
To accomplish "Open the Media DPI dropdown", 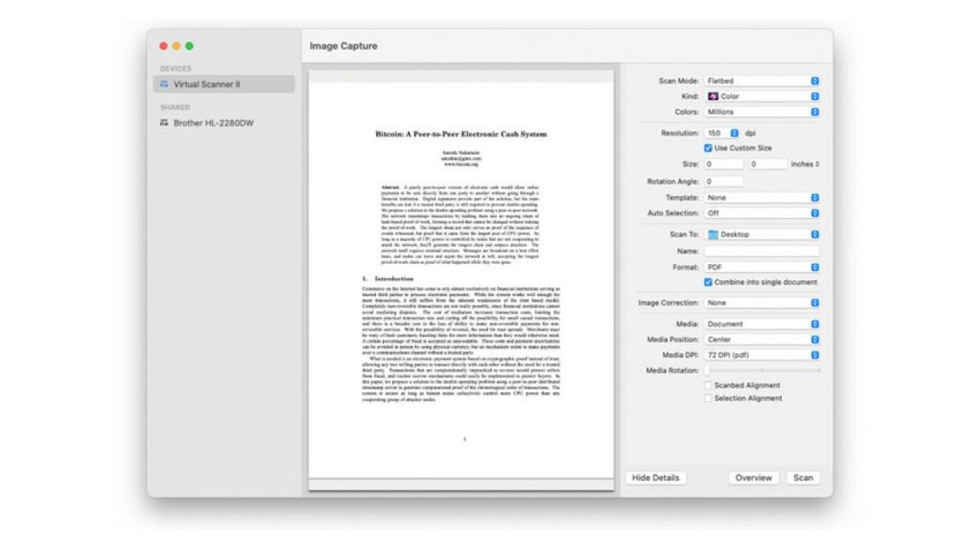I will tap(761, 355).
